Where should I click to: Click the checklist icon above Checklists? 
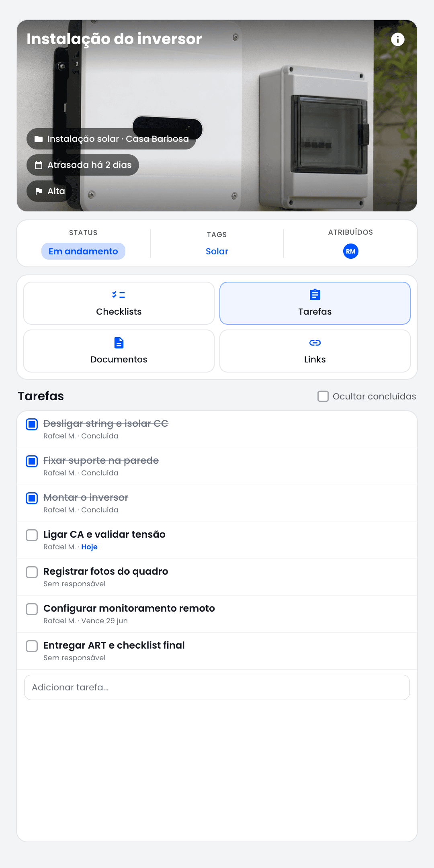[119, 295]
